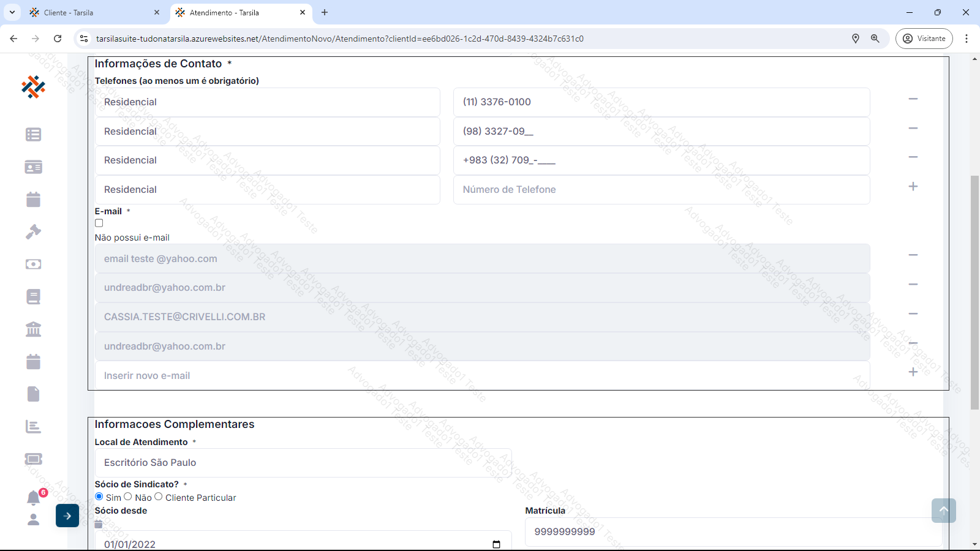Open the user profile icon in sidebar
The width and height of the screenshot is (980, 551).
33,520
